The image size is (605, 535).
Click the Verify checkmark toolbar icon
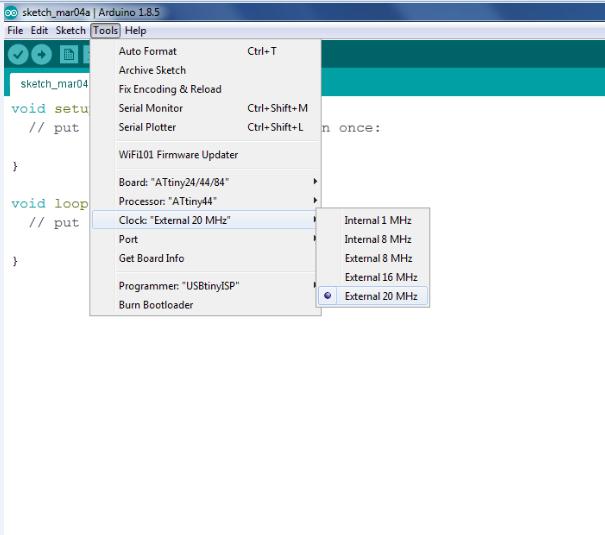pos(18,54)
